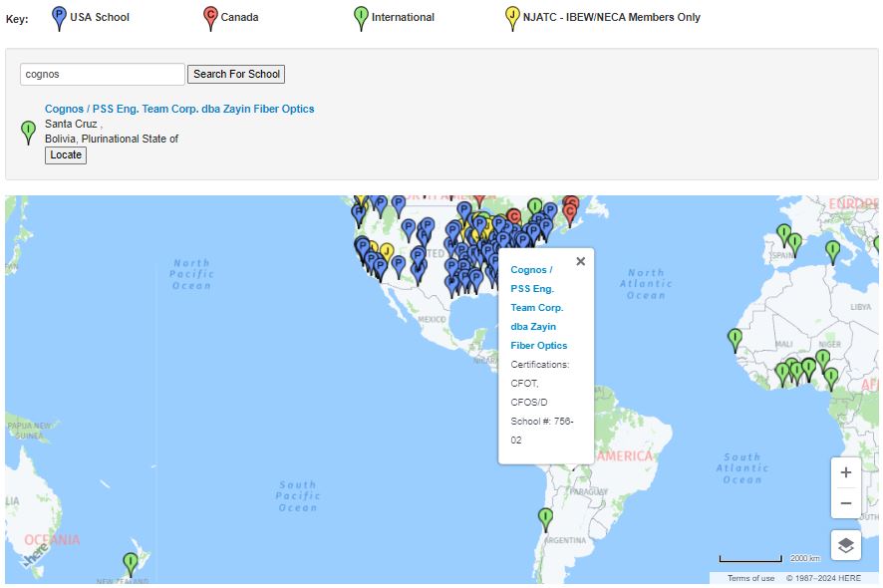Close the Cognos school info popup
This screenshot has height=588, width=883.
click(x=580, y=261)
